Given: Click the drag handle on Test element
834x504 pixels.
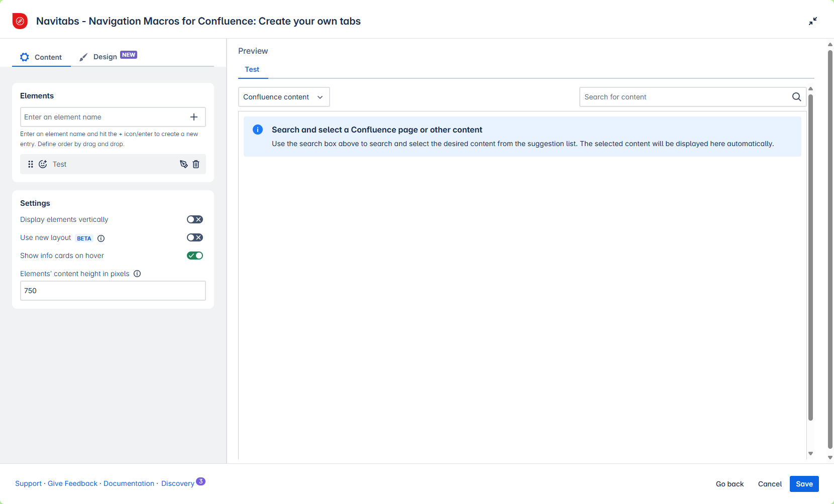Looking at the screenshot, I should [31, 164].
